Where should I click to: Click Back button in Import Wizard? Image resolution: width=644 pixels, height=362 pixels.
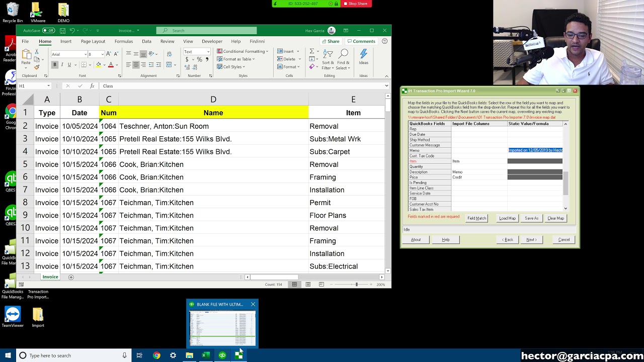coord(508,240)
